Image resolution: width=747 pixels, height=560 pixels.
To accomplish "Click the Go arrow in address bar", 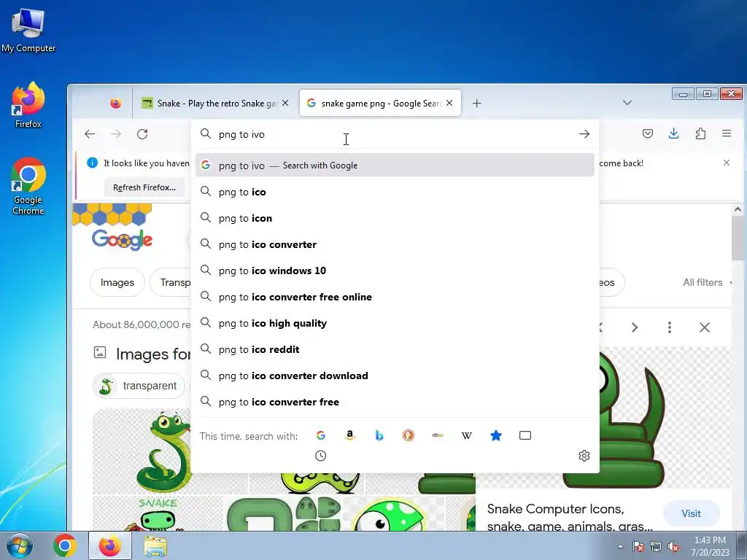I will tap(584, 134).
